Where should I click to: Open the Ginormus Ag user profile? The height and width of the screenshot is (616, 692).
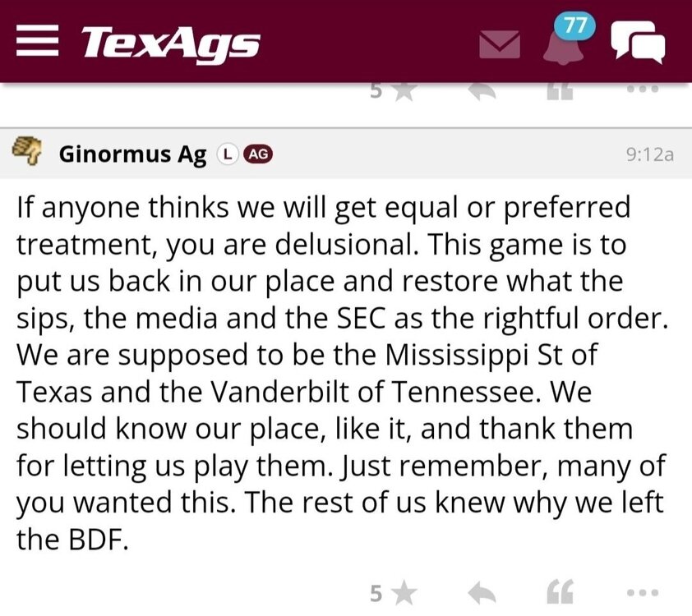tap(132, 154)
